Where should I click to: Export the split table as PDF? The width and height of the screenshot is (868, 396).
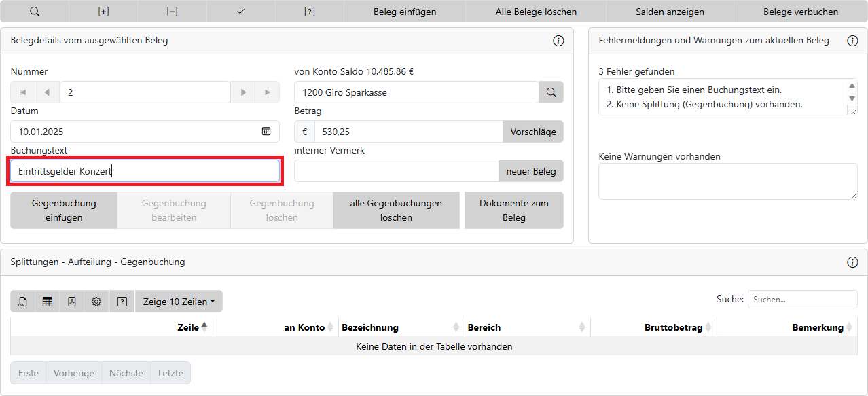(72, 302)
